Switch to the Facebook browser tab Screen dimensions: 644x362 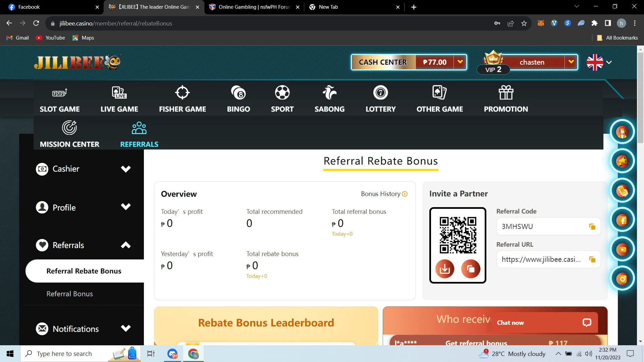52,7
